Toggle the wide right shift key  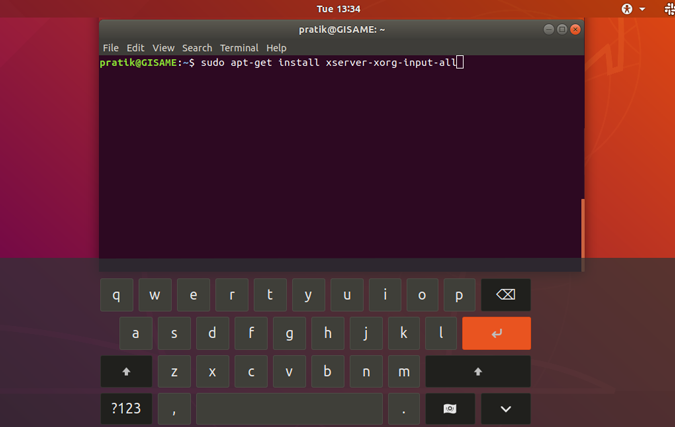pos(478,371)
